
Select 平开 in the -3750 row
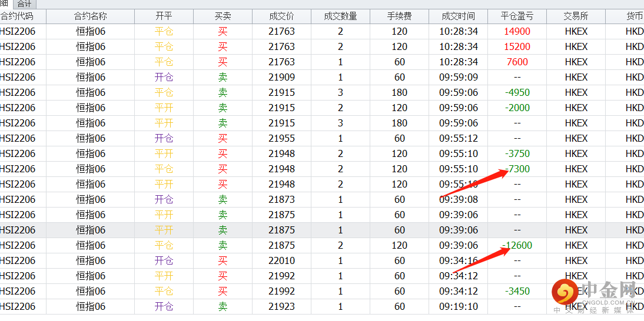point(164,153)
